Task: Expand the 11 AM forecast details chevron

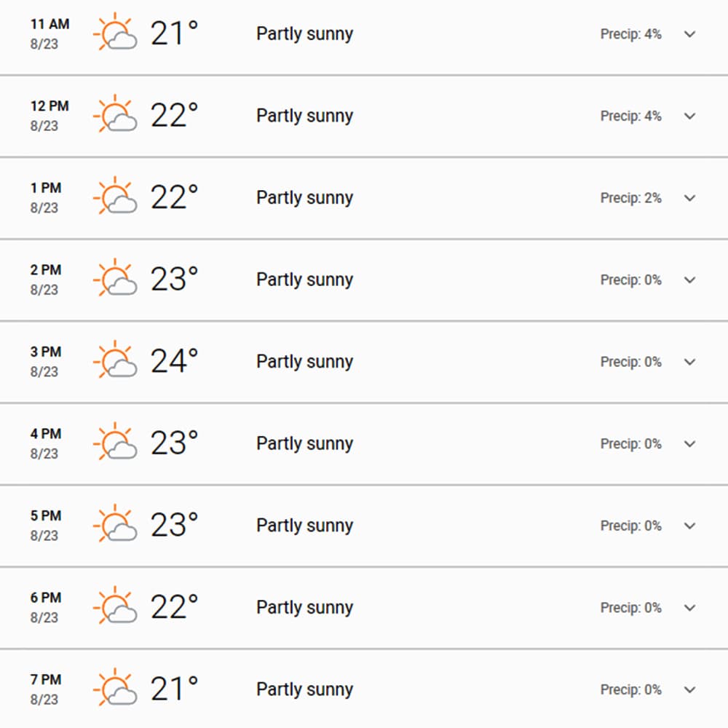Action: (x=690, y=34)
